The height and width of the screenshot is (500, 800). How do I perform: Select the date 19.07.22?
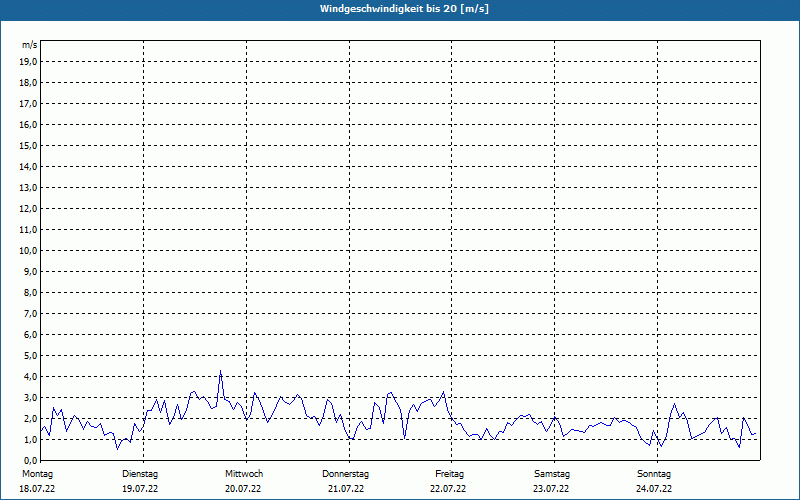pyautogui.click(x=140, y=489)
